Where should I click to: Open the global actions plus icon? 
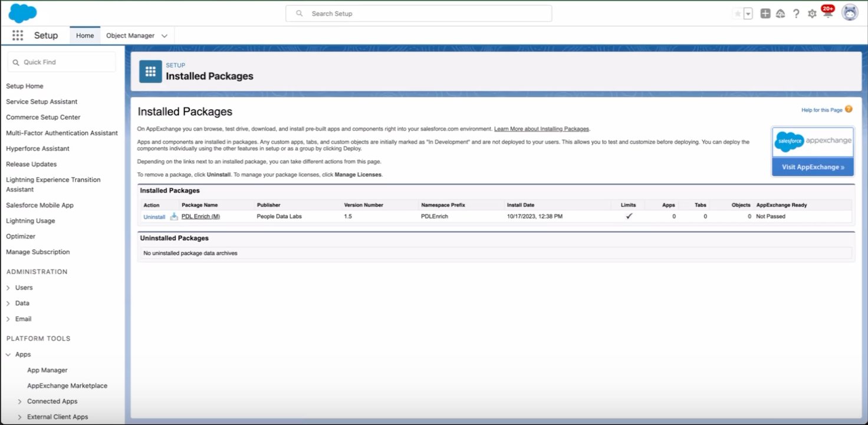765,14
